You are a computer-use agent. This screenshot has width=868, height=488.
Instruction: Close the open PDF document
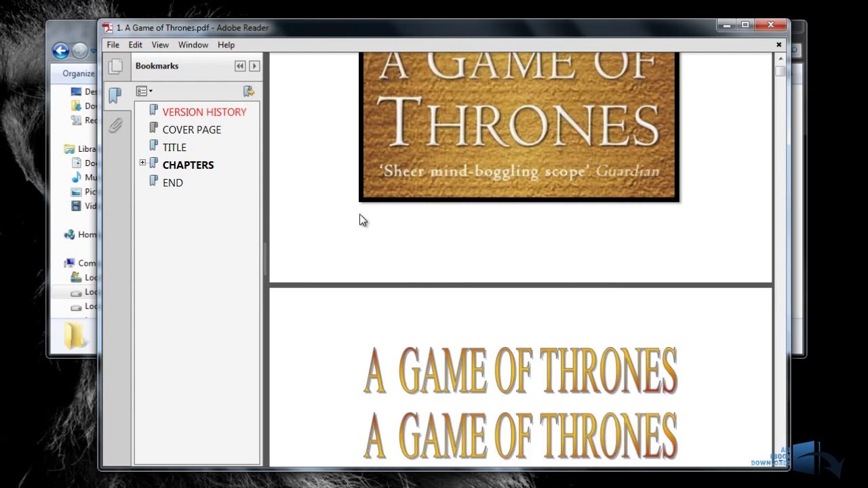click(778, 45)
